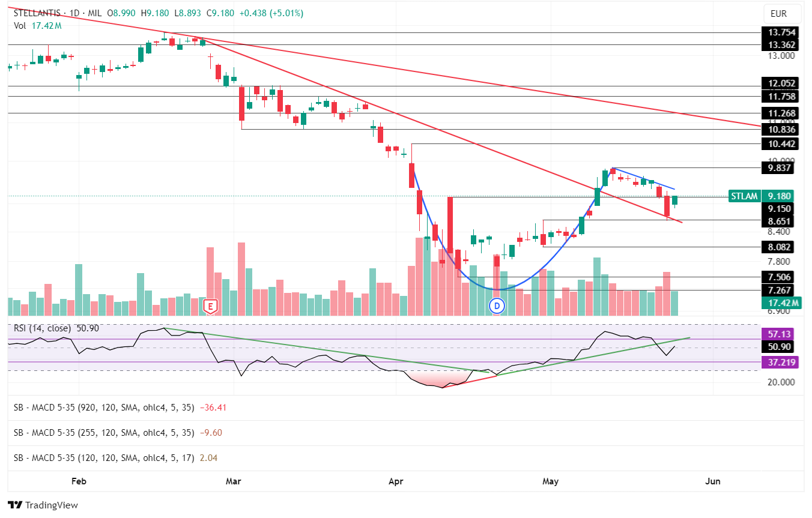Click the Mar label on time axis
Image resolution: width=812 pixels, height=518 pixels.
point(233,481)
